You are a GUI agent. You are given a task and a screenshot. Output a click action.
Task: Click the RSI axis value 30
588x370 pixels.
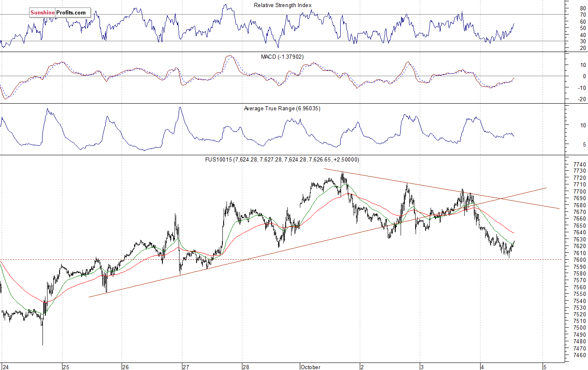583,42
